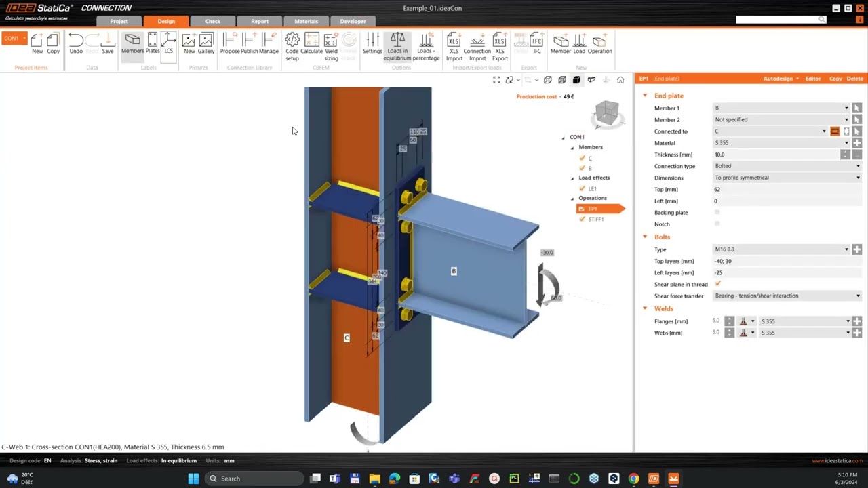Collapse the Welds section
The width and height of the screenshot is (868, 488).
coord(645,308)
